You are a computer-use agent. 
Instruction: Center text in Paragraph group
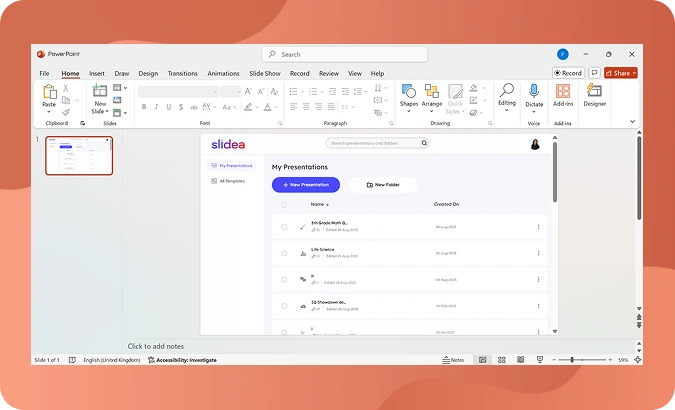(x=306, y=106)
